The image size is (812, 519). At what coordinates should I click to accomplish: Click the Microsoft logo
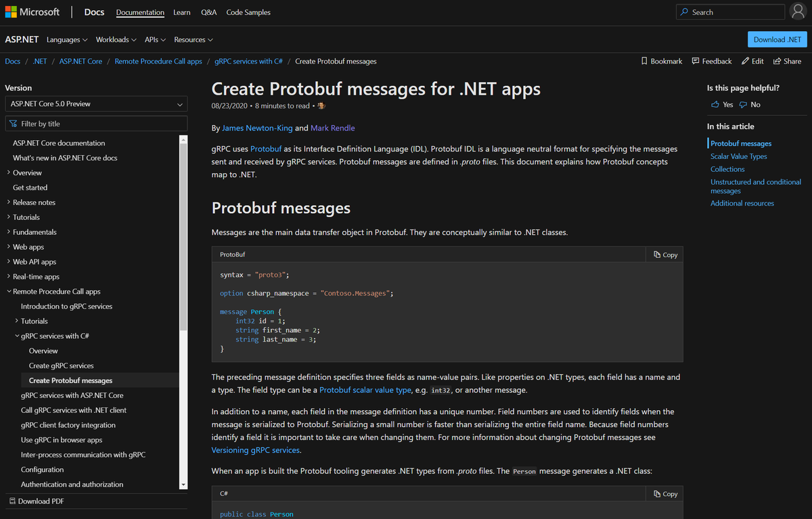click(x=32, y=12)
